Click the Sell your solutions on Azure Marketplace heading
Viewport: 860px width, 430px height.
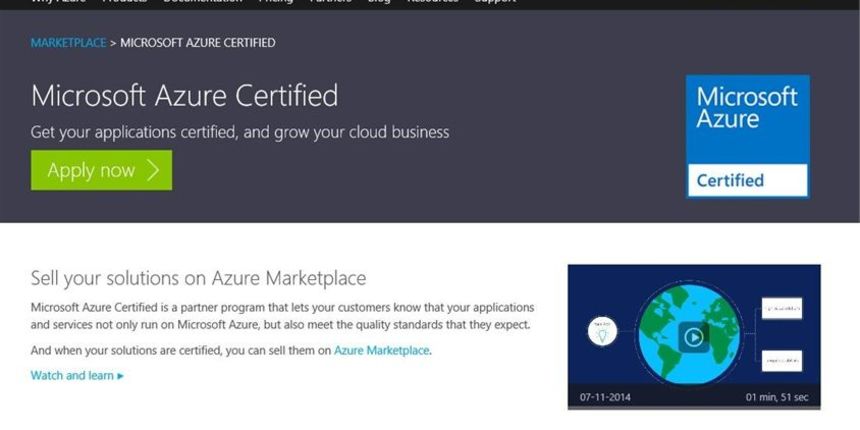pyautogui.click(x=199, y=278)
